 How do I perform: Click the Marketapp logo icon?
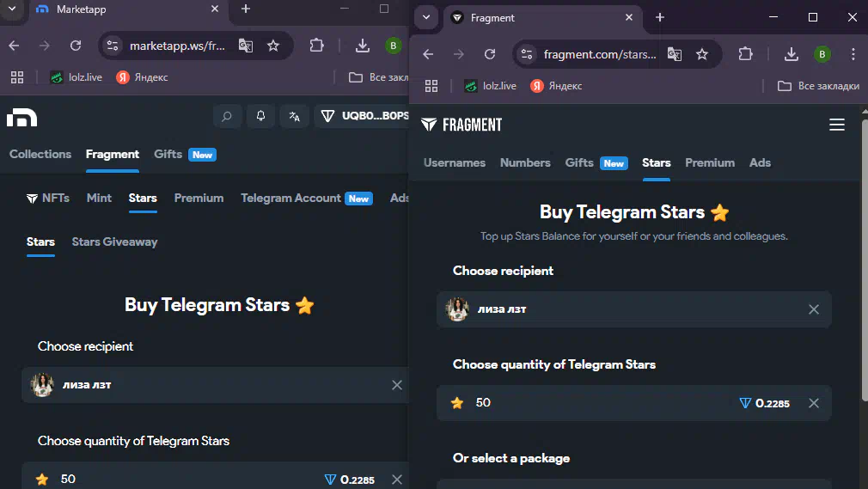[21, 118]
